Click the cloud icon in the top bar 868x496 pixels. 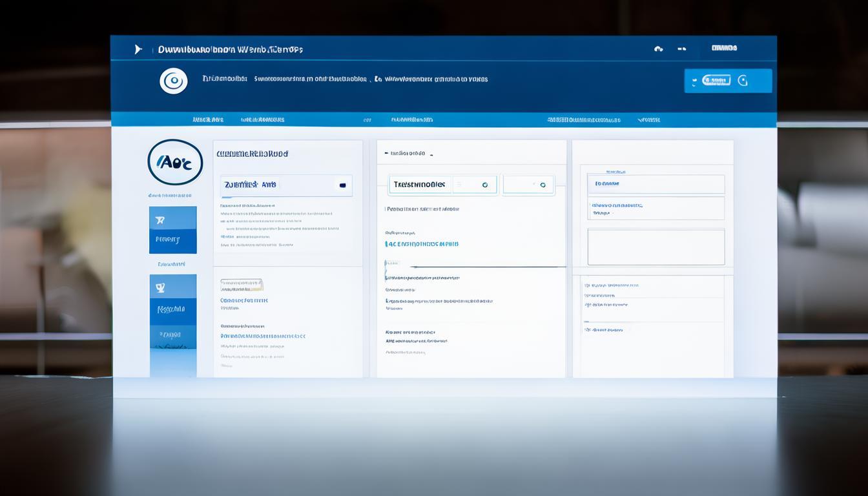pyautogui.click(x=658, y=48)
